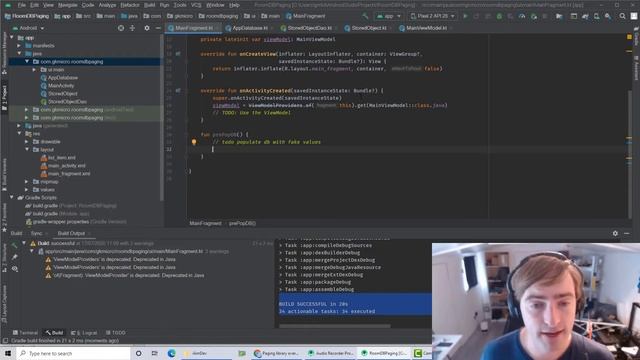Select the Build Output tab

[72, 233]
